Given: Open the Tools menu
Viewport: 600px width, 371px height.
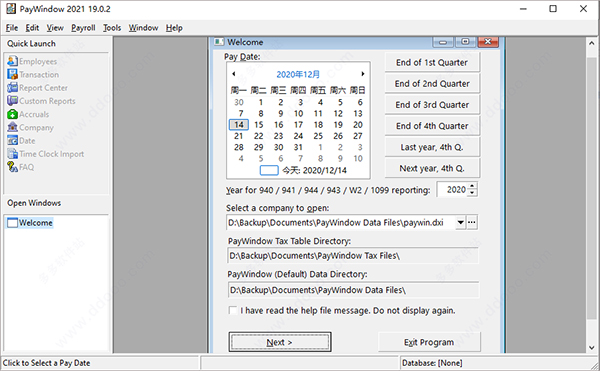Looking at the screenshot, I should tap(112, 28).
